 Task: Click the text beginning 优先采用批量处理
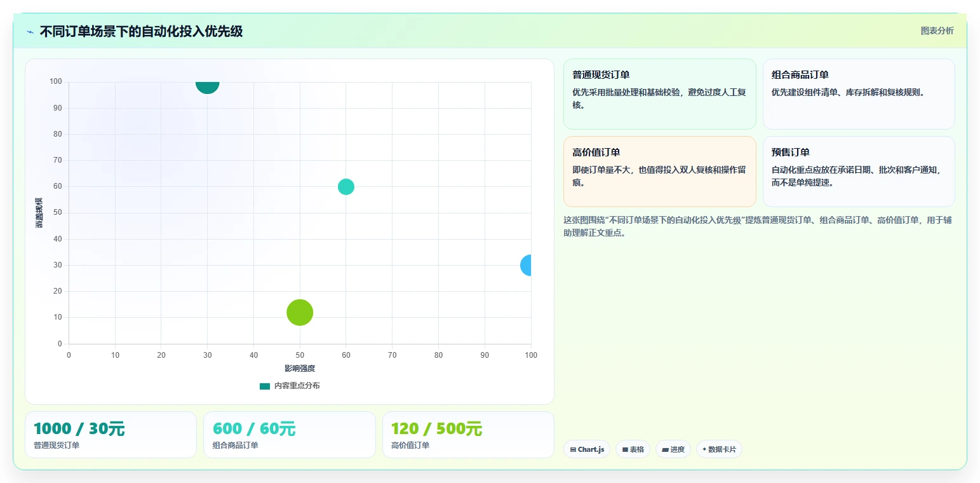659,99
